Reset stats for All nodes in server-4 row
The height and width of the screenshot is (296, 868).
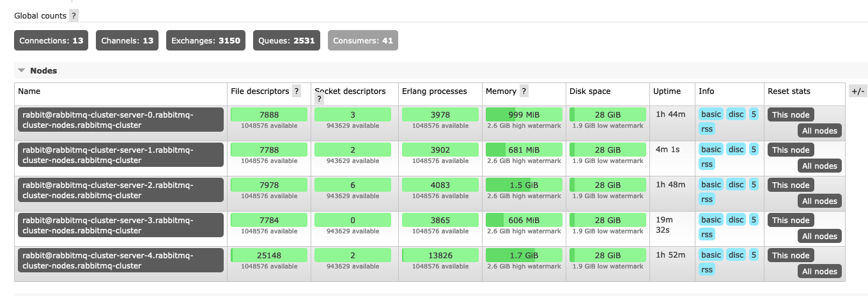(819, 271)
